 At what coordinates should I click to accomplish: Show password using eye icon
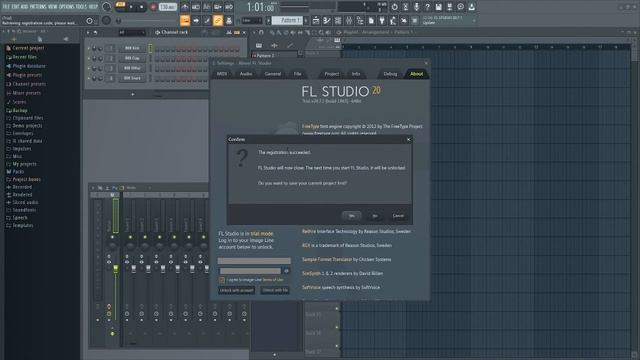coord(286,271)
